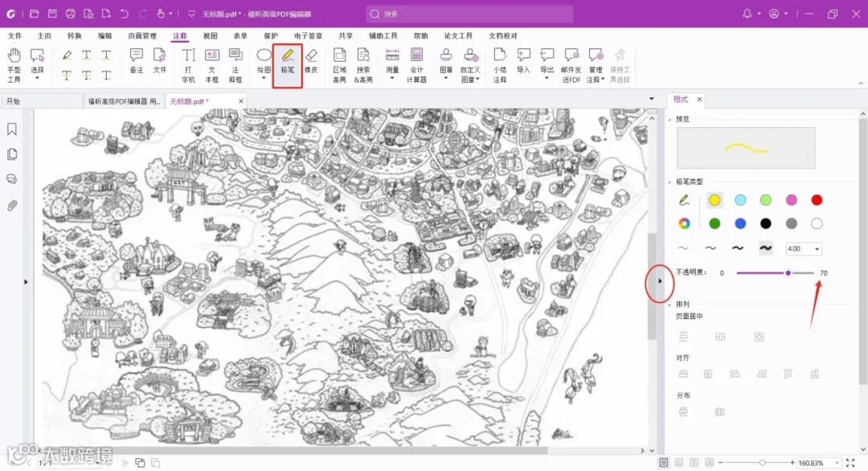This screenshot has height=471, width=868.
Task: Choose the 橡皮 eraser tool
Action: [x=311, y=62]
